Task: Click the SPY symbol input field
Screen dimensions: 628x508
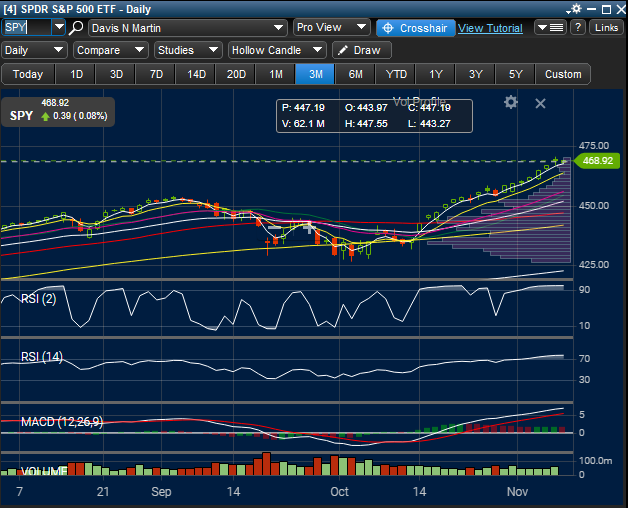Action: (x=27, y=27)
